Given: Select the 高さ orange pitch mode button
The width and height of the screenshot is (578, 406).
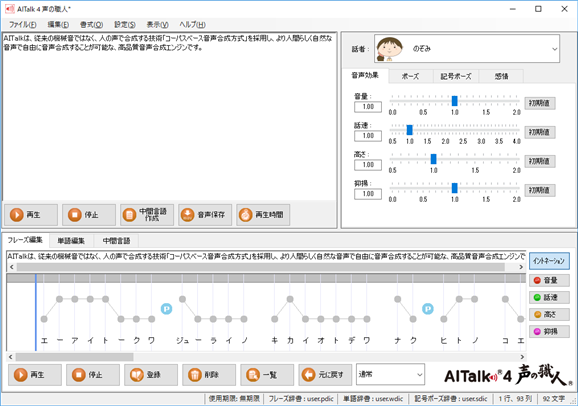Looking at the screenshot, I should point(549,314).
